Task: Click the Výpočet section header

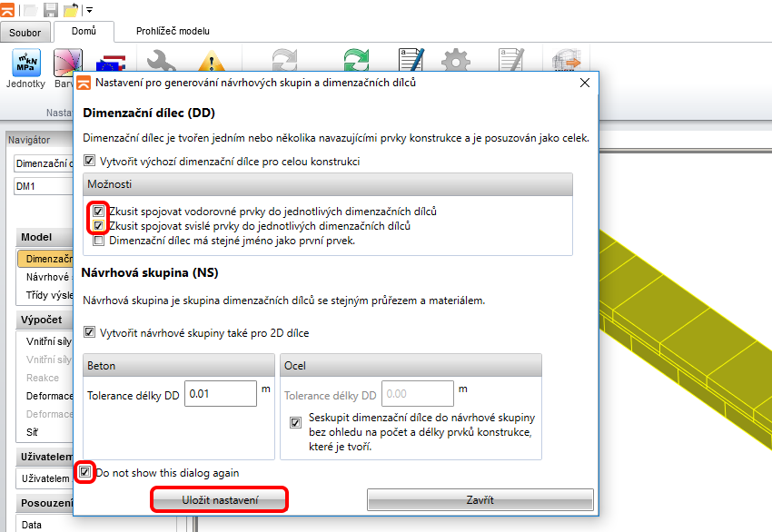Action: pyautogui.click(x=45, y=320)
